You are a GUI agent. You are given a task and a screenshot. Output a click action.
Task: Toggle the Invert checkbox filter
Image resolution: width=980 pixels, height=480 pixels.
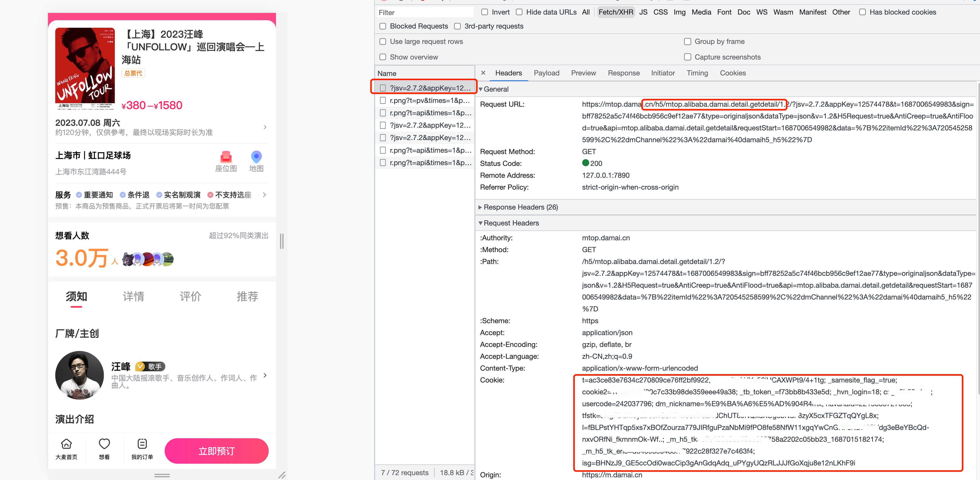coord(485,12)
